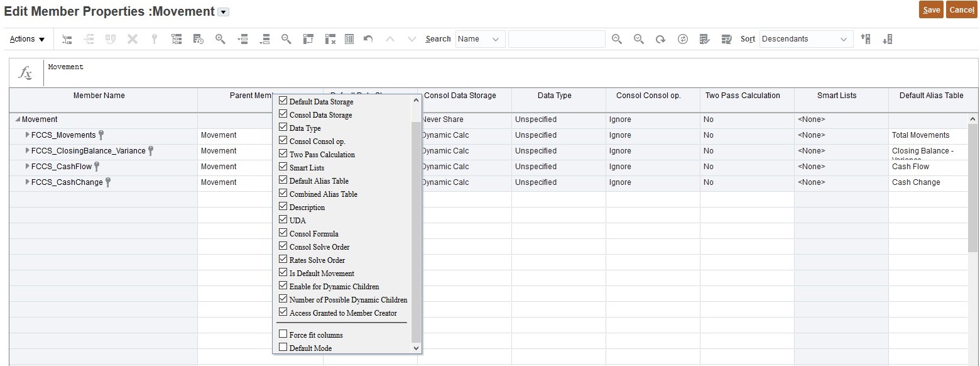This screenshot has width=980, height=366.
Task: Click the Sort Descending Z-A icon
Action: [887, 39]
